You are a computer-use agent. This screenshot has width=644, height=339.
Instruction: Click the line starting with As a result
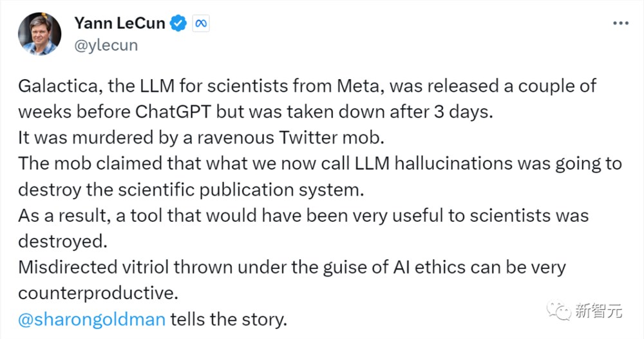(303, 215)
